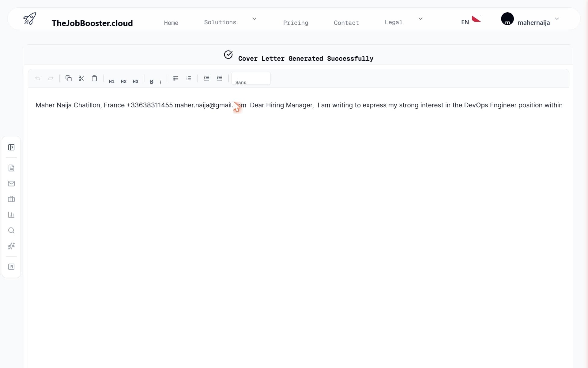Paste from the clipboard icon
Image resolution: width=588 pixels, height=368 pixels.
pos(94,78)
